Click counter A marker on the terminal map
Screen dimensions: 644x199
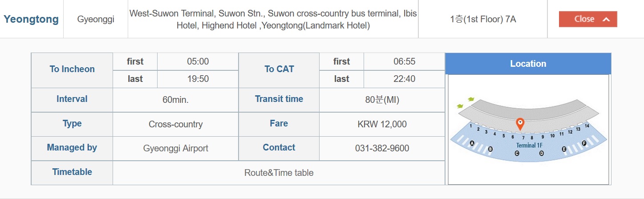[472, 143]
